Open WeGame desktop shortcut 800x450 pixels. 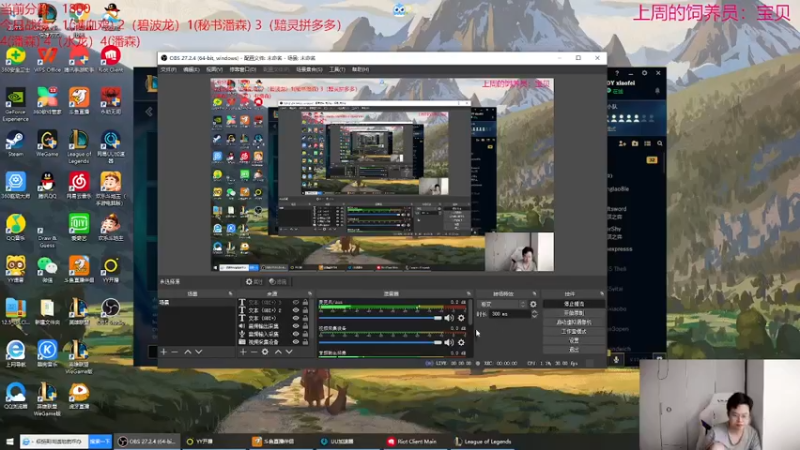tap(47, 144)
